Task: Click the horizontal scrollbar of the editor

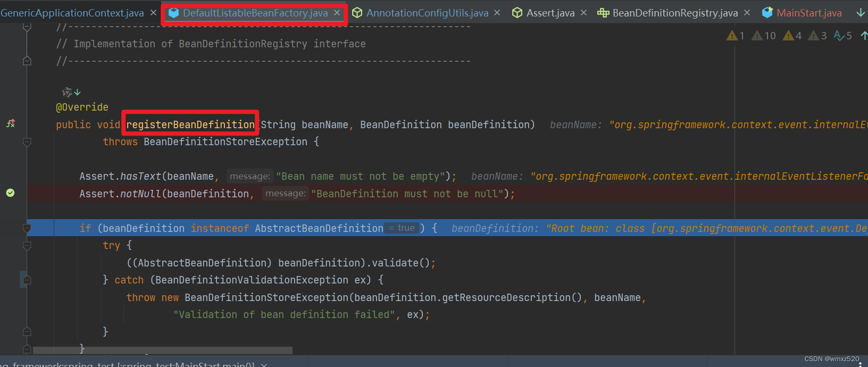Action: pyautogui.click(x=163, y=351)
